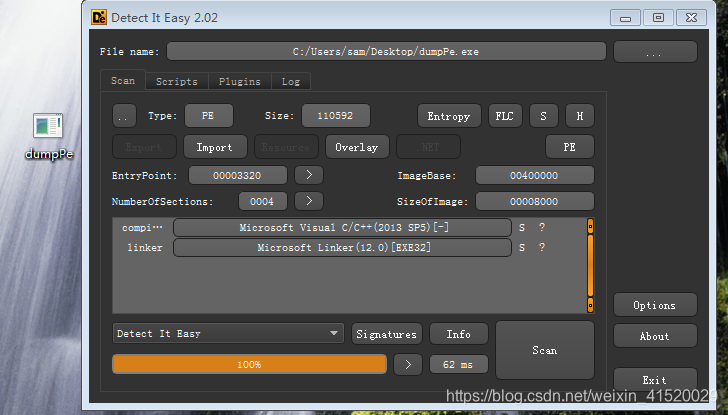Screen dimensions: 728x415
Task: Click the NumberOfSections value 0004
Action: 263,201
